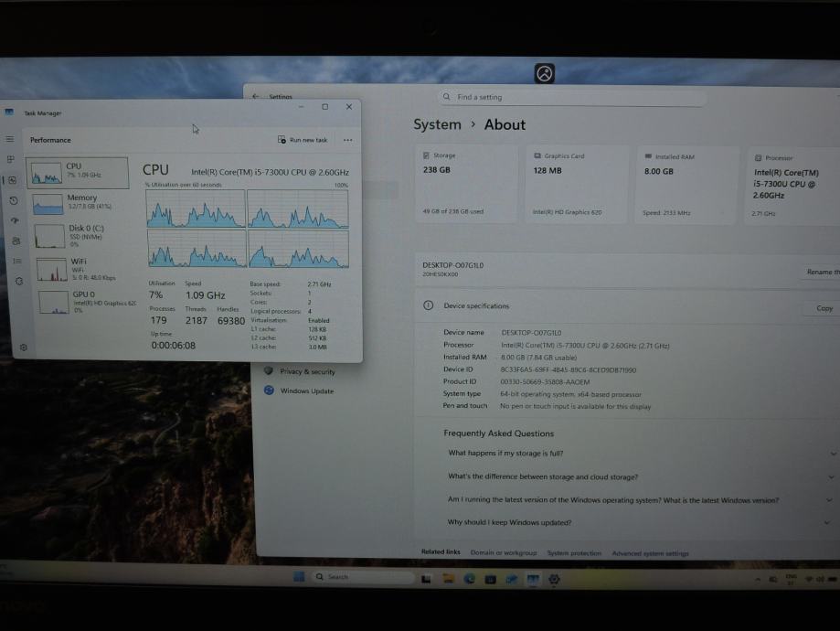Open Task Manager hamburger navigation menu
This screenshot has width=840, height=631.
pyautogui.click(x=10, y=139)
